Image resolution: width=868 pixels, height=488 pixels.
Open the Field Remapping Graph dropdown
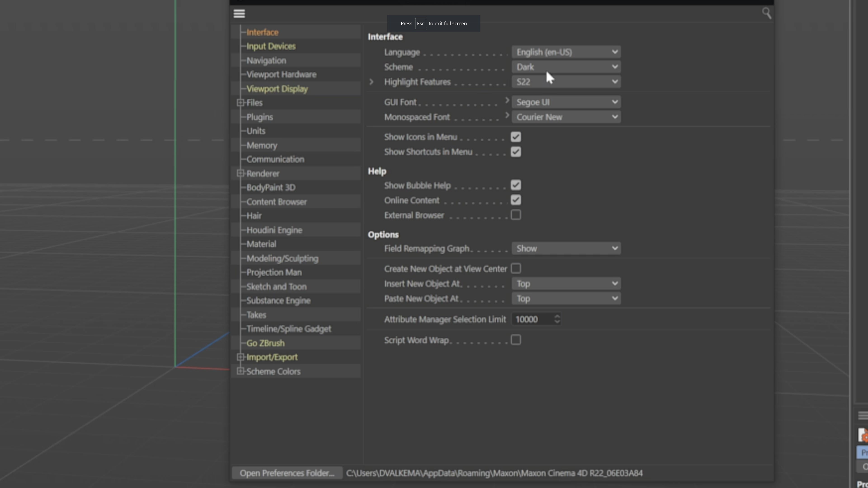[566, 248]
